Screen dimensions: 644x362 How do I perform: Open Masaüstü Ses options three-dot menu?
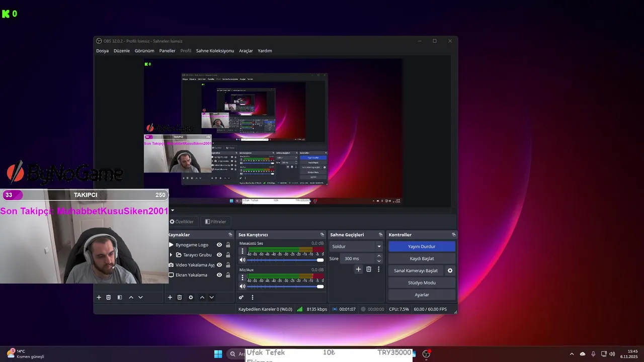pos(242,251)
